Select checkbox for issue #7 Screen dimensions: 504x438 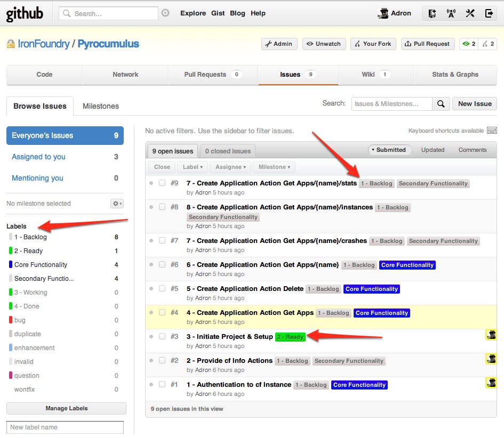pyautogui.click(x=162, y=240)
